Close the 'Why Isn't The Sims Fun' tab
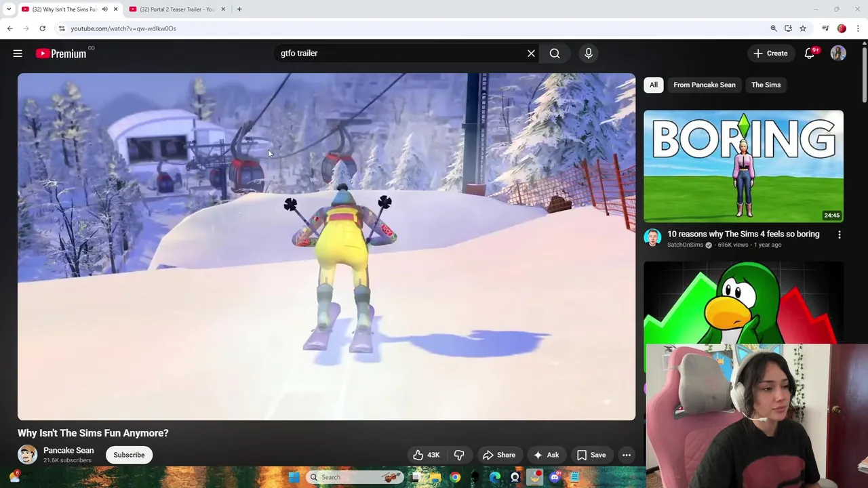 click(x=115, y=9)
